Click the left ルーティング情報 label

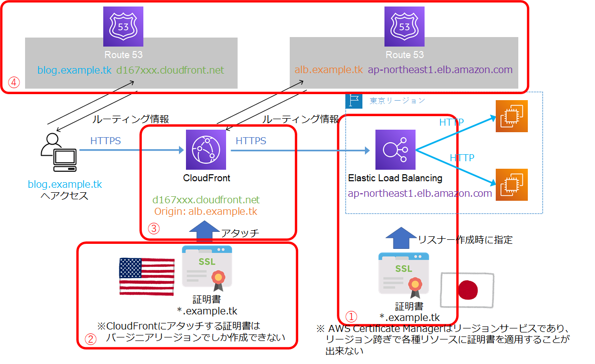tap(130, 119)
